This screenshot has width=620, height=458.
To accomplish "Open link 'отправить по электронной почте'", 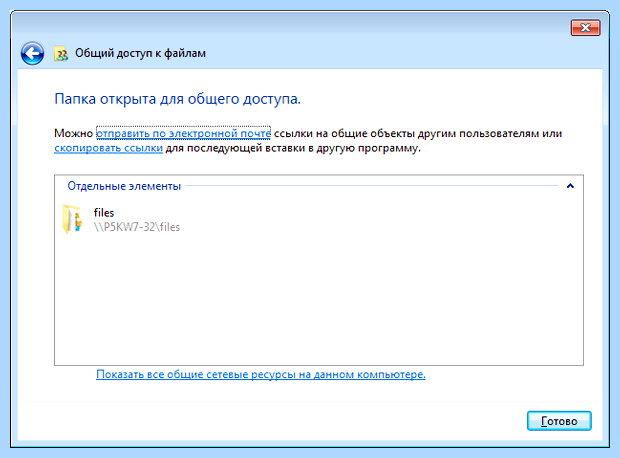I will click(x=183, y=133).
